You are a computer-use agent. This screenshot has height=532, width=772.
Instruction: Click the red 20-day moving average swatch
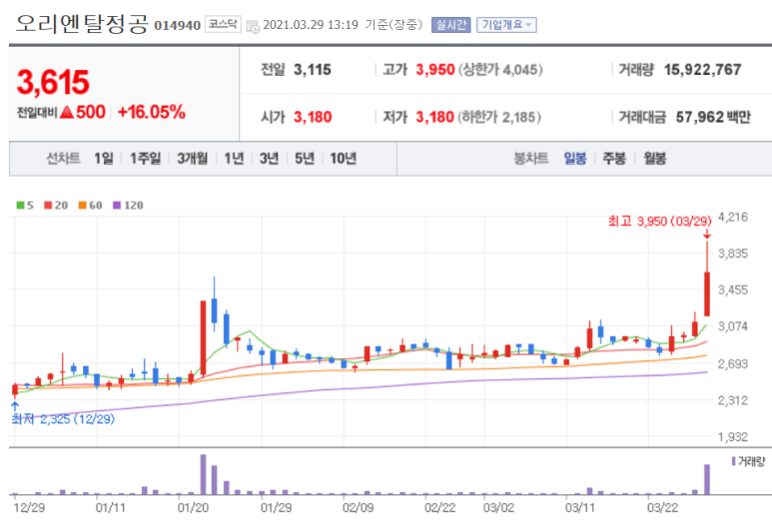(x=48, y=206)
